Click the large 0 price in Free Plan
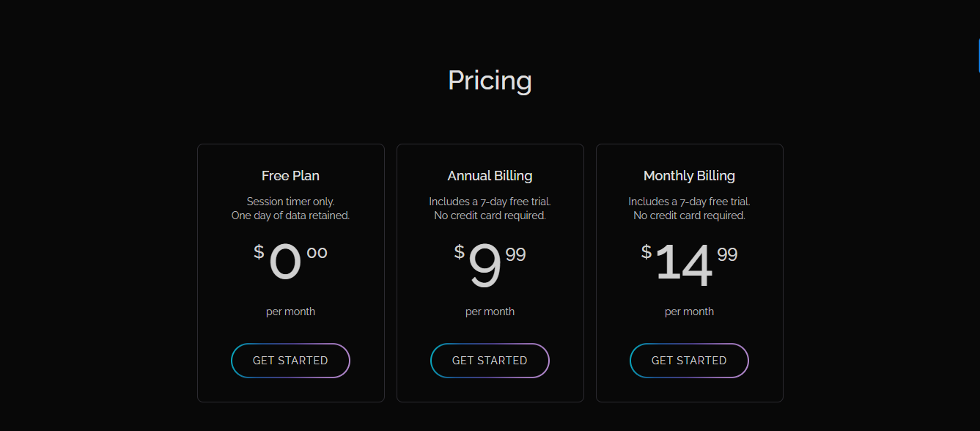This screenshot has height=431, width=980. (x=285, y=263)
